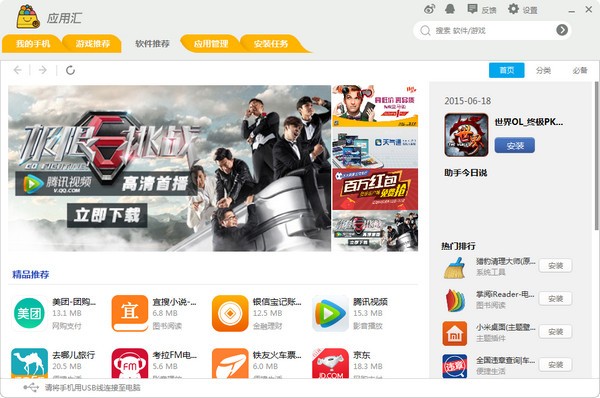Screen dimensions: 600x398
Task: Click the 请将手机用USB线连接至电脑 status text
Action: [x=93, y=388]
